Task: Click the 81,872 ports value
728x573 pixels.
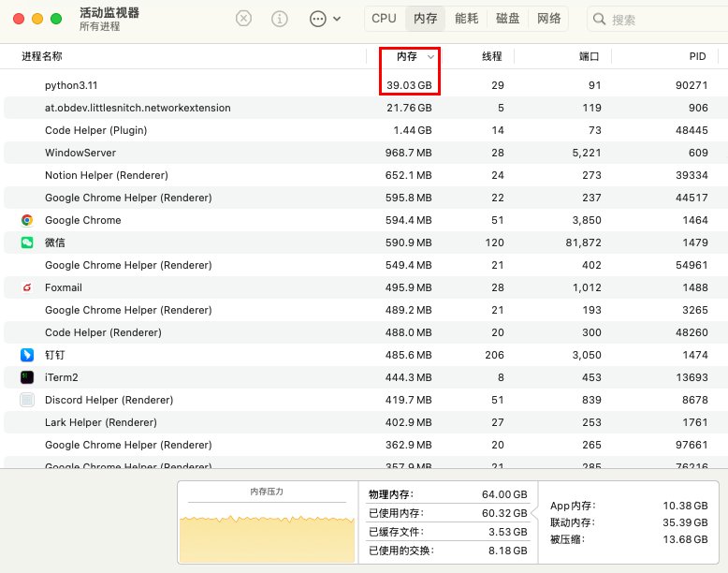Action: (x=583, y=242)
